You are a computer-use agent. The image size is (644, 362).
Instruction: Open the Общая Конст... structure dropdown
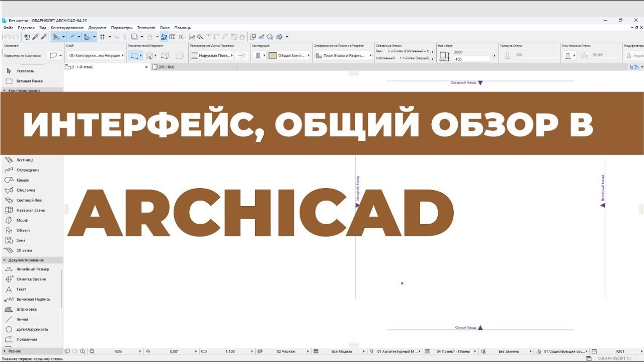coord(289,55)
